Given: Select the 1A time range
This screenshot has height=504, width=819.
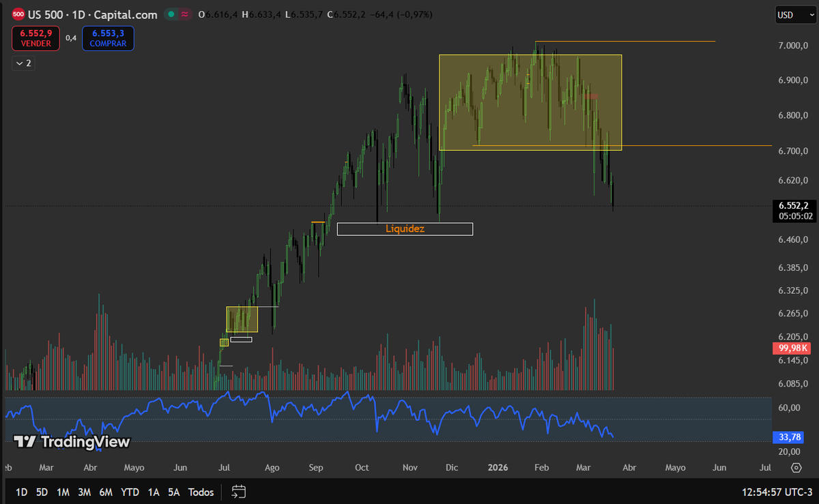Looking at the screenshot, I should point(154,492).
